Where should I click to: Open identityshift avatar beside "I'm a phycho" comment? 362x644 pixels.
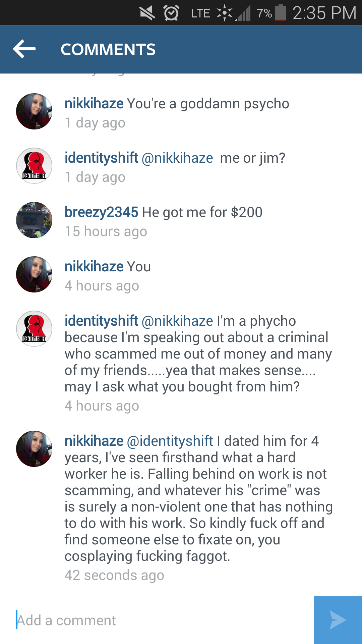[34, 329]
